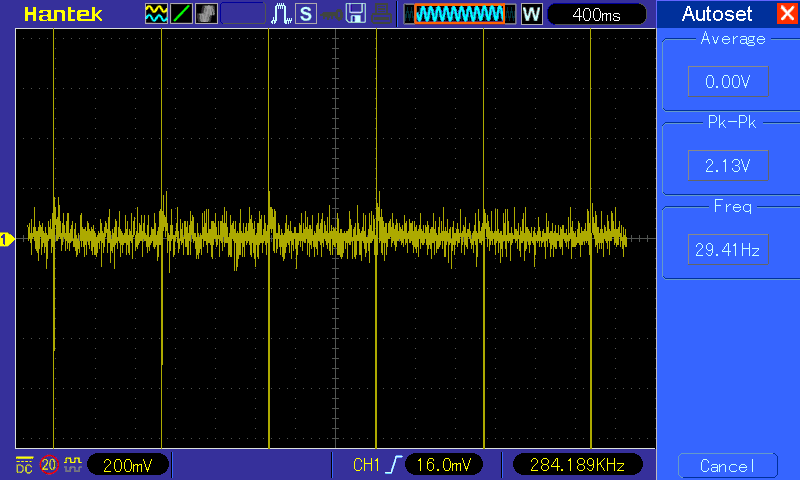Click the printer icon
The height and width of the screenshot is (480, 800).
pos(381,14)
